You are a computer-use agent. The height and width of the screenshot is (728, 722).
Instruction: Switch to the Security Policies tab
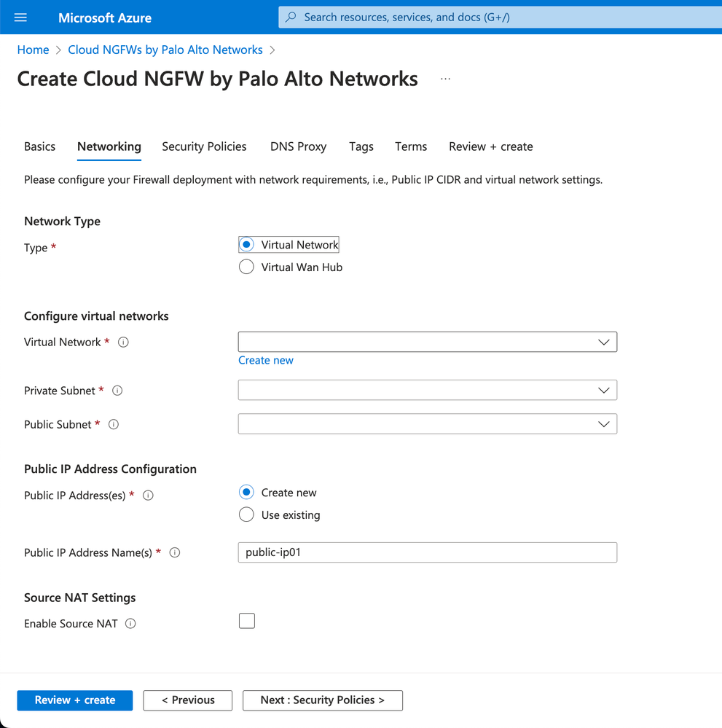[x=204, y=146]
